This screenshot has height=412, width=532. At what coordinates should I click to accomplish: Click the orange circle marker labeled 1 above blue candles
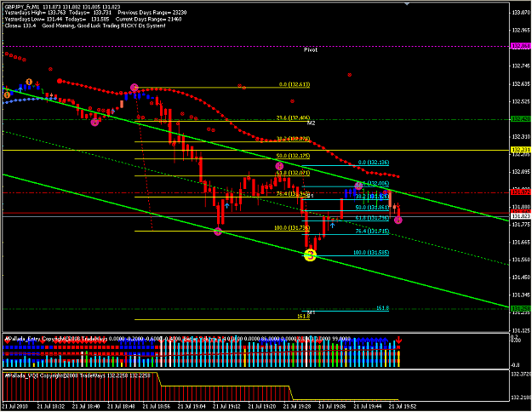29,82
